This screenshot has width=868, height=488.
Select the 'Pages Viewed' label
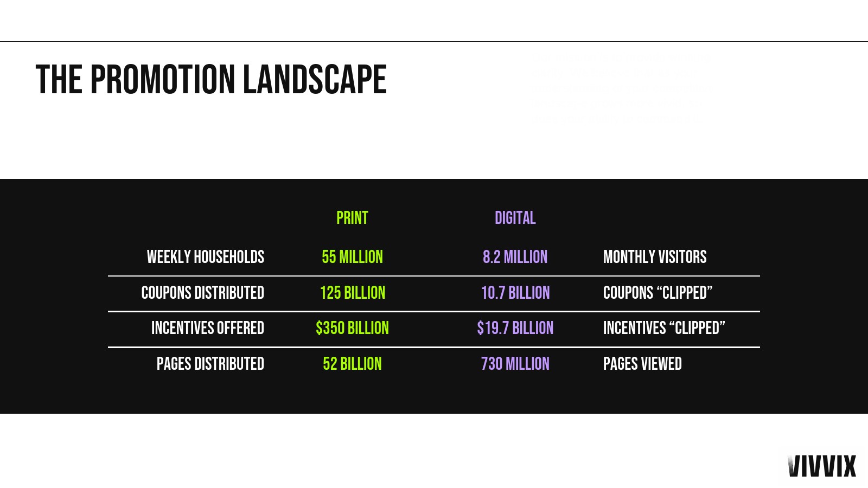point(642,364)
